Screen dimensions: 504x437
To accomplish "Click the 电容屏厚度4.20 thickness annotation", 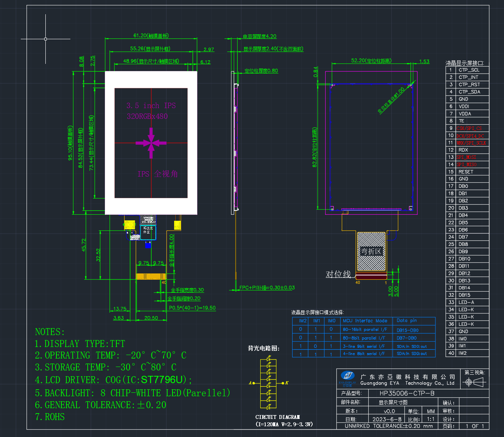I will 259,37.
